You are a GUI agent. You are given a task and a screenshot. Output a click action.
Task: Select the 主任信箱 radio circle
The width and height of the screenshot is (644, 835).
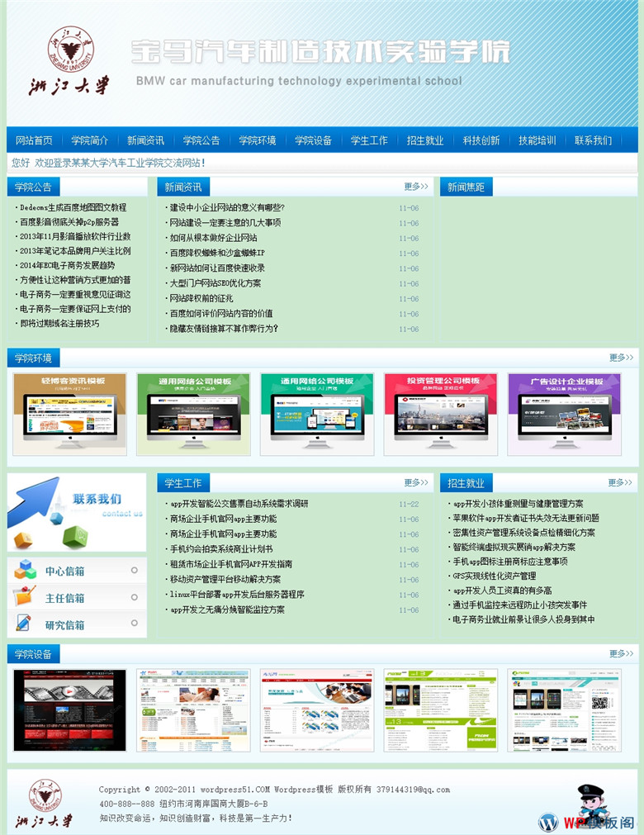click(x=134, y=597)
